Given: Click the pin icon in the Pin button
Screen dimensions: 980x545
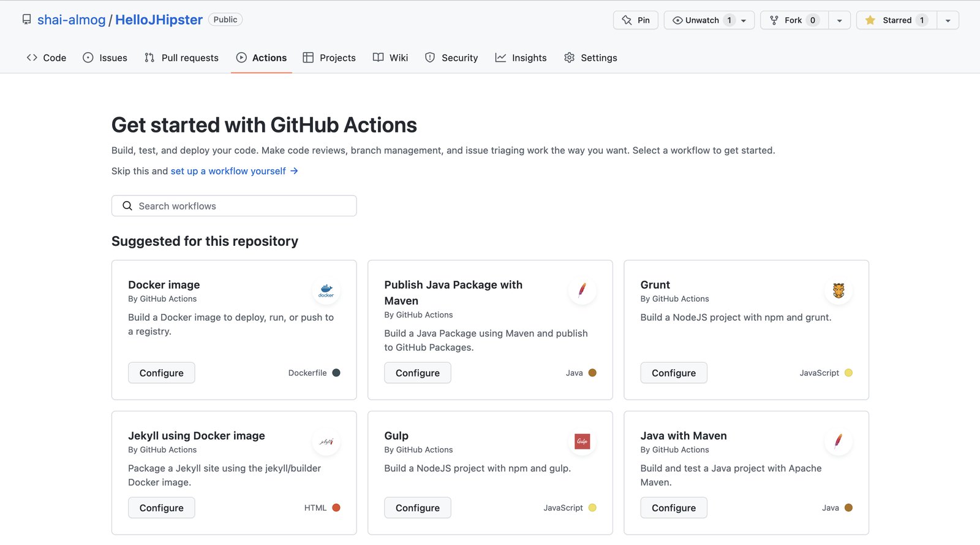Looking at the screenshot, I should tap(627, 20).
